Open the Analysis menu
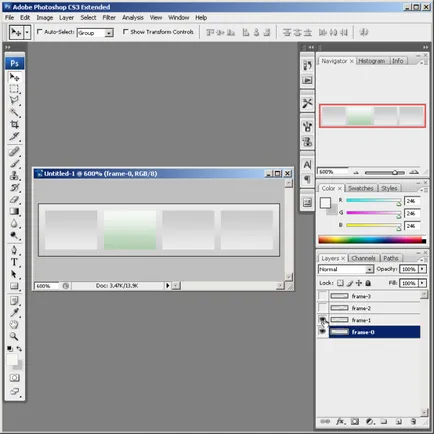 coord(133,18)
